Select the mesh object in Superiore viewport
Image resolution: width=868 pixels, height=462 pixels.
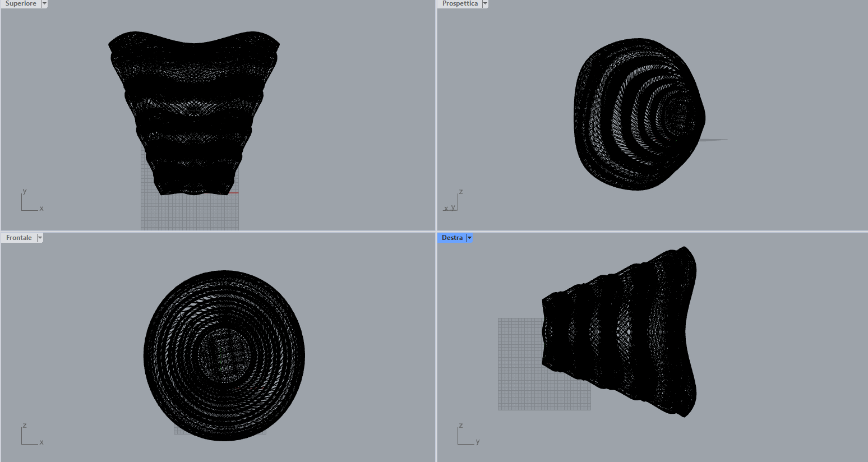[x=193, y=112]
